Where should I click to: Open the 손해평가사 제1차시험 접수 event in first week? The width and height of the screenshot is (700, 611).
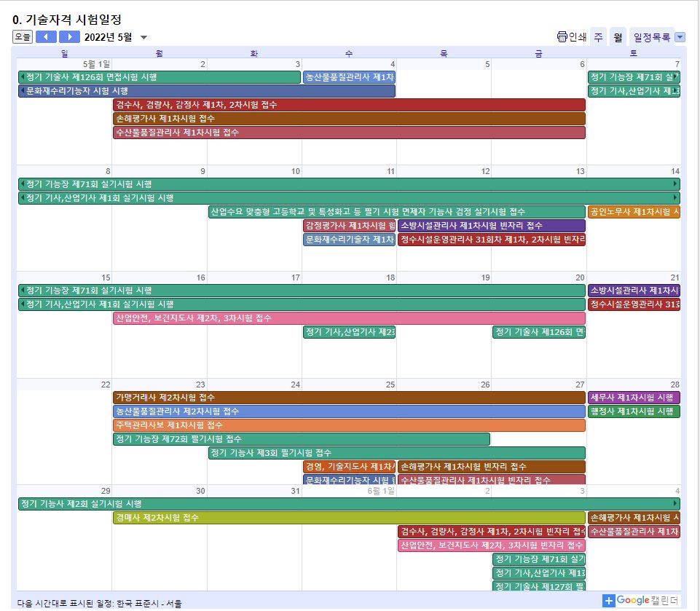tap(349, 119)
